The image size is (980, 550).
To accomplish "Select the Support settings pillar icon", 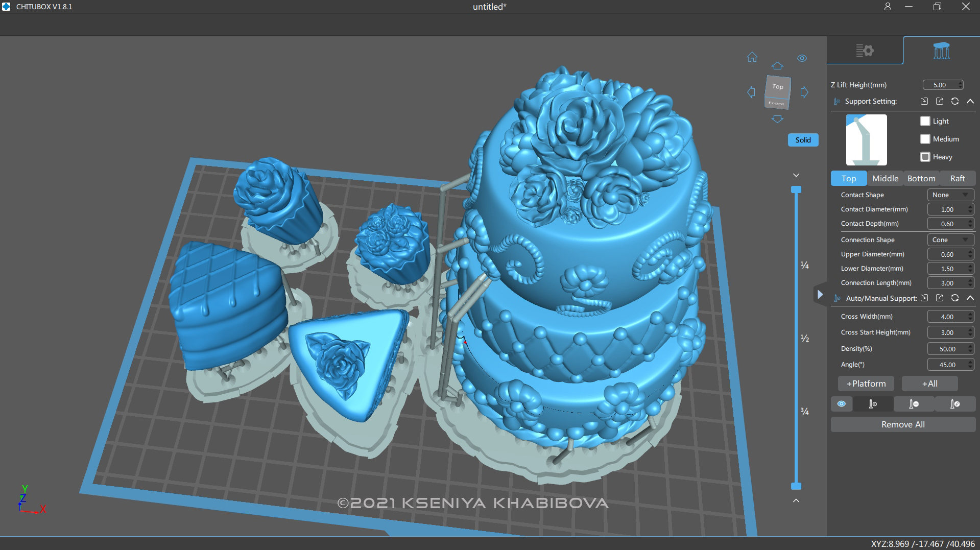I will [x=941, y=50].
